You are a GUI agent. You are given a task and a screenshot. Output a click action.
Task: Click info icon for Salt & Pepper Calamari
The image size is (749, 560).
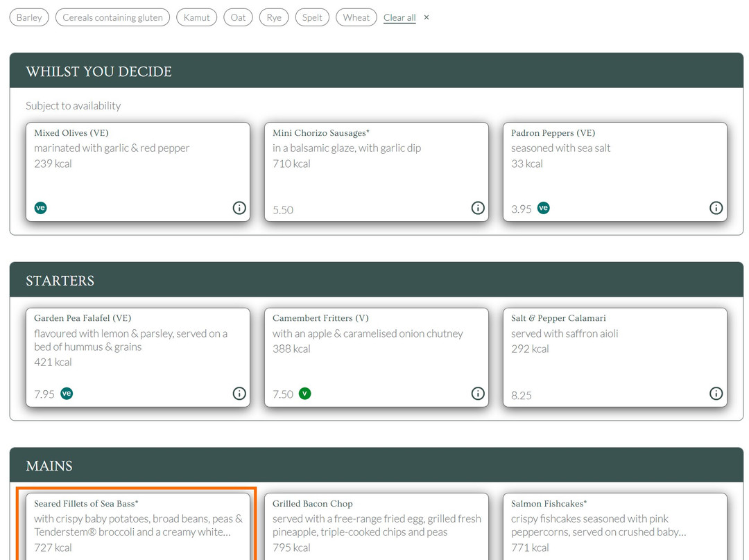click(x=716, y=394)
